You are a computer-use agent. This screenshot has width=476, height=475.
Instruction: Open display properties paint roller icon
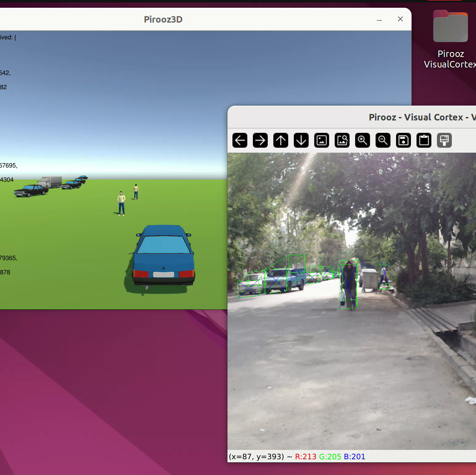(x=444, y=141)
